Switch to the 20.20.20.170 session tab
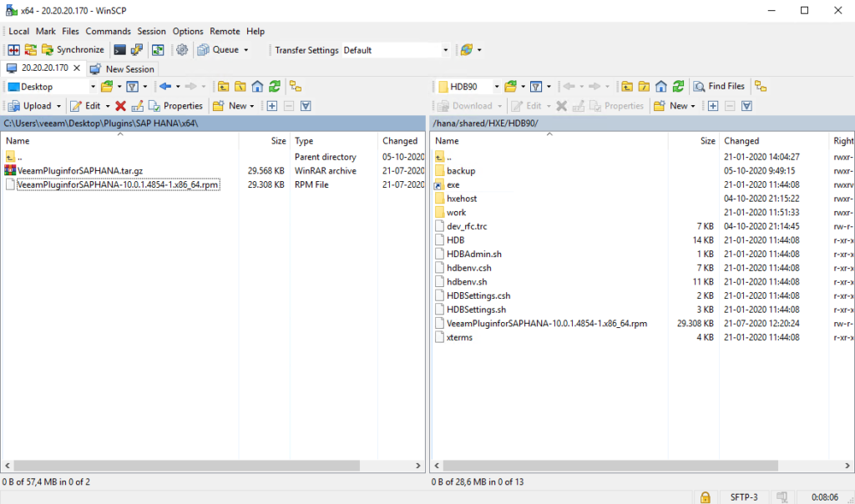This screenshot has height=504, width=855. click(x=43, y=68)
